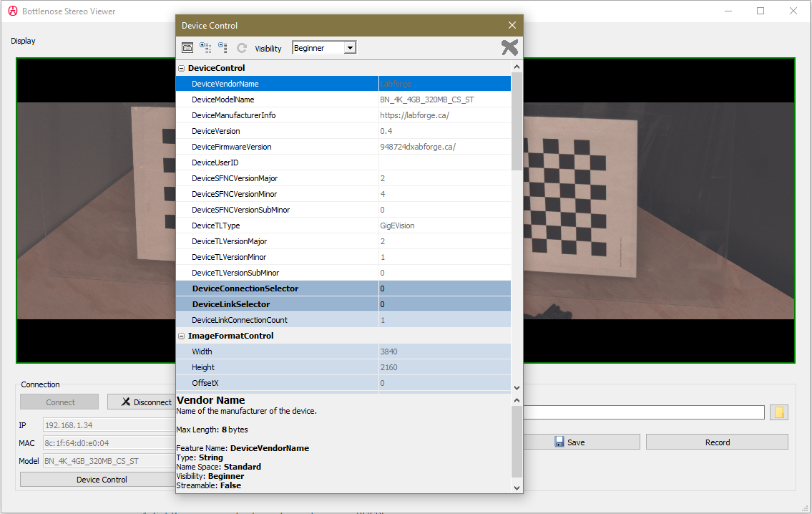Click the Bottlenose app logo in title bar

(x=13, y=11)
